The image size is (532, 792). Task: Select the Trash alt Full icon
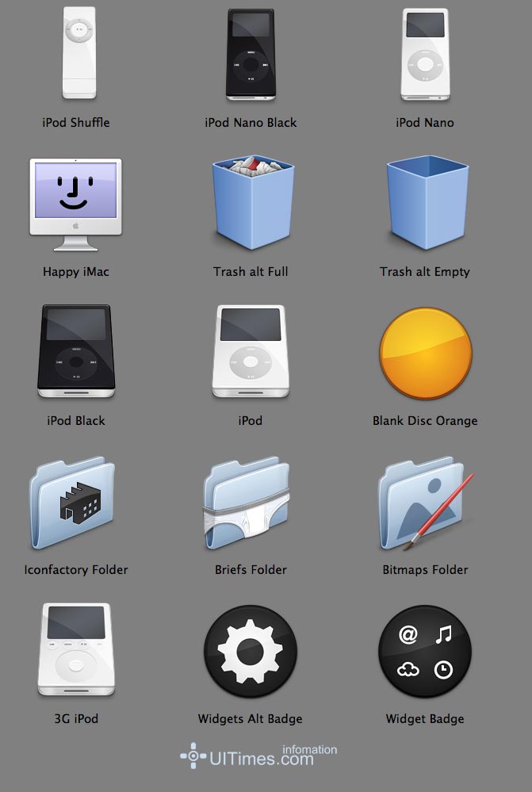253,202
